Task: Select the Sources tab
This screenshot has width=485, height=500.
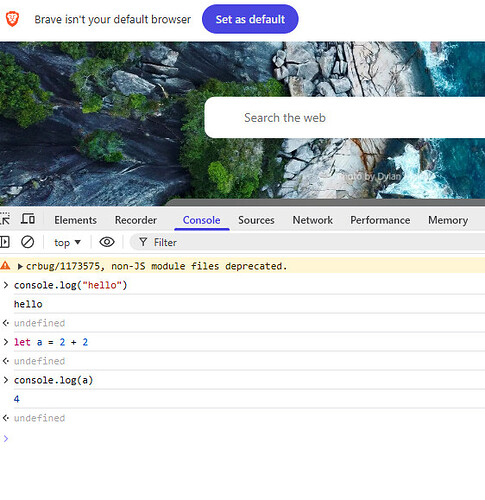Action: (x=256, y=220)
